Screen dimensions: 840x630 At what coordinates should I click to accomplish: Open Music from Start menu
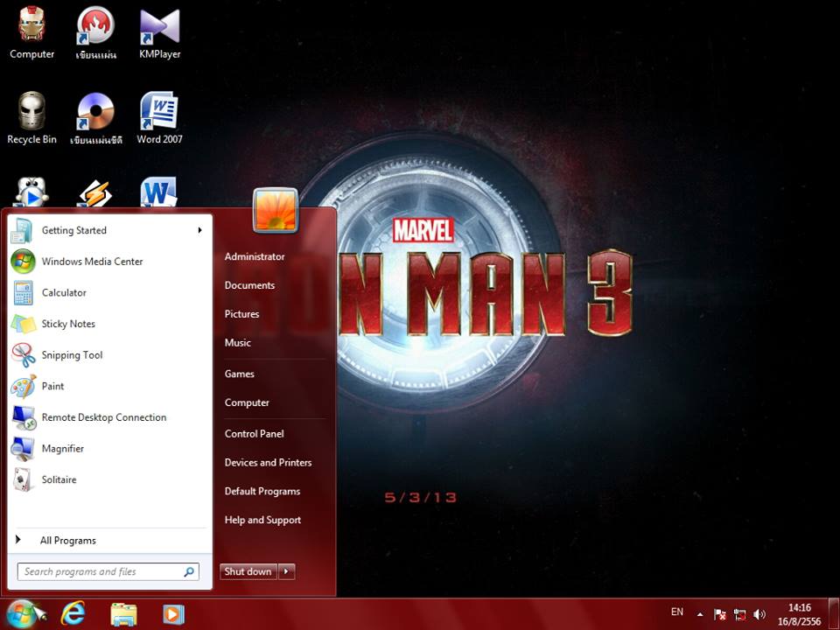click(238, 343)
